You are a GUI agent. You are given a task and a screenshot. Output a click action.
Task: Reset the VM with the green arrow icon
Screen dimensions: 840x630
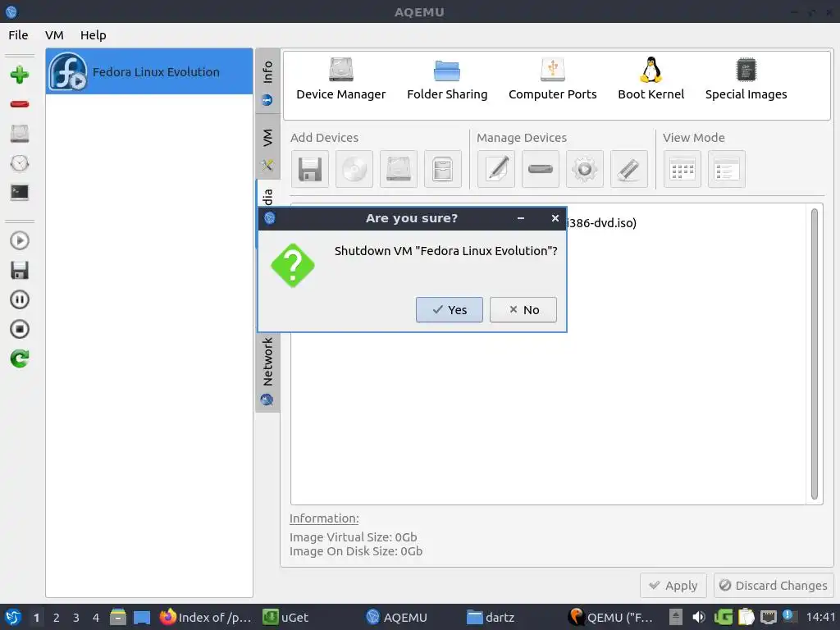click(x=20, y=358)
